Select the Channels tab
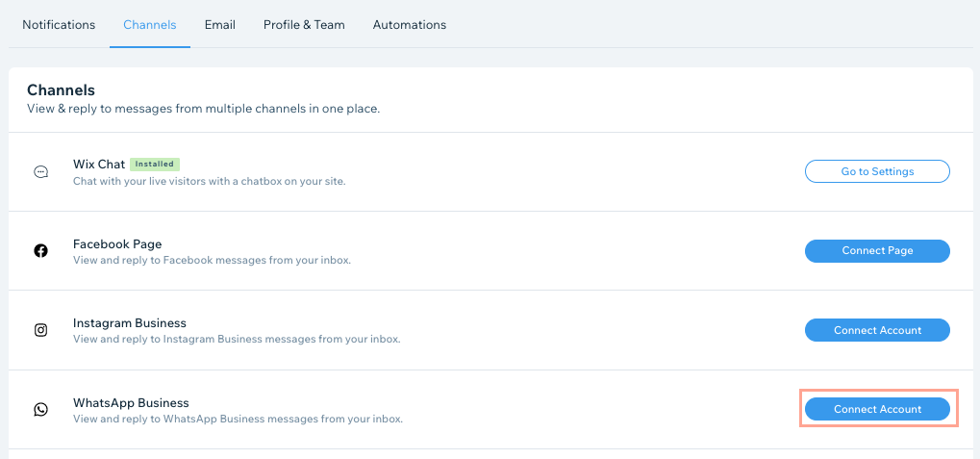980x459 pixels. click(150, 25)
